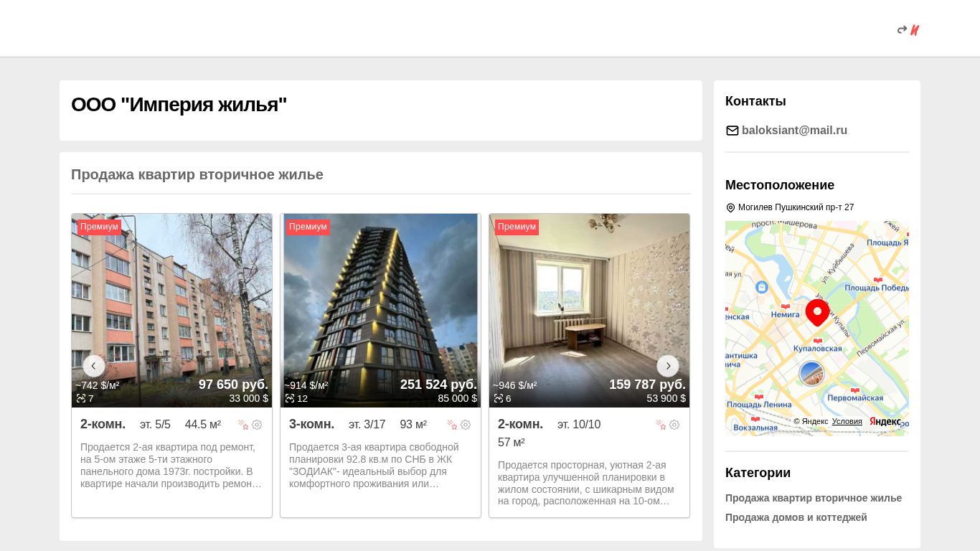Click the area value 93 м²
This screenshot has height=551, width=980.
click(413, 425)
